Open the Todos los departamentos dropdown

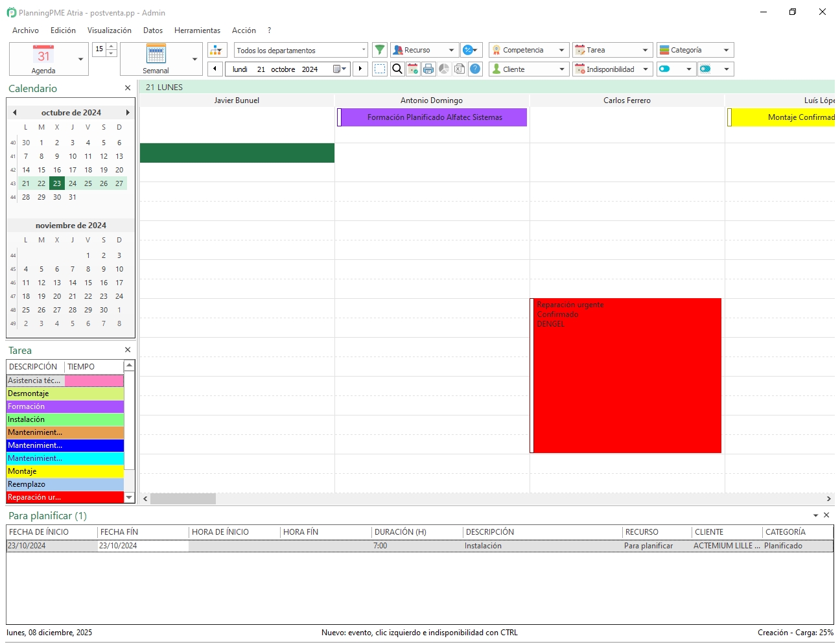(x=364, y=49)
